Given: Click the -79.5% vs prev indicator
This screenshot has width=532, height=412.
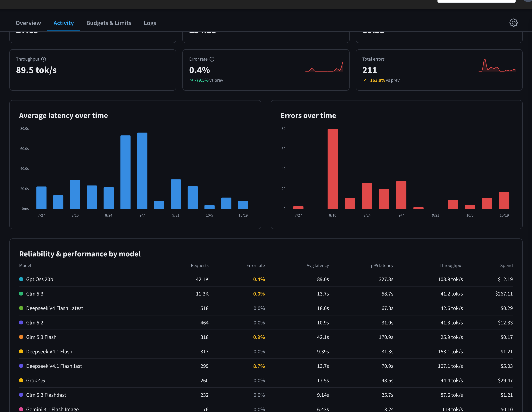Looking at the screenshot, I should point(206,80).
